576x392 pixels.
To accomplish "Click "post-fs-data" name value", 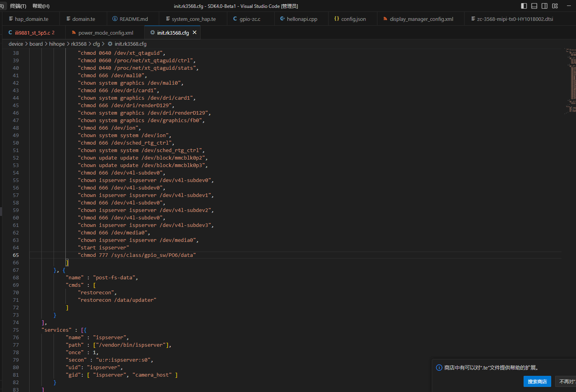I will click(x=114, y=277).
